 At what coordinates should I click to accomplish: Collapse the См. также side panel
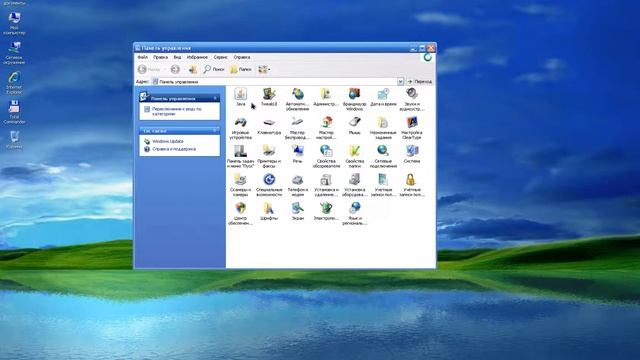(x=215, y=131)
